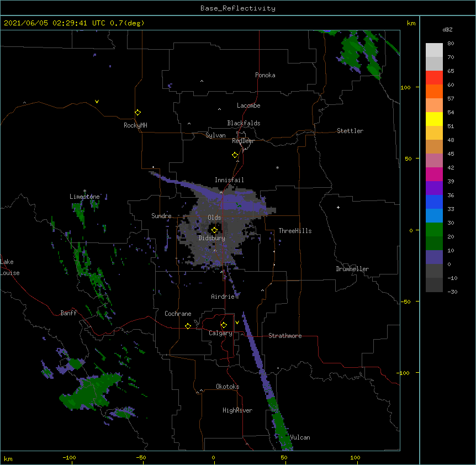The image size is (476, 465).
Task: Click the Base_Reflectivity title text
Action: 238,8
